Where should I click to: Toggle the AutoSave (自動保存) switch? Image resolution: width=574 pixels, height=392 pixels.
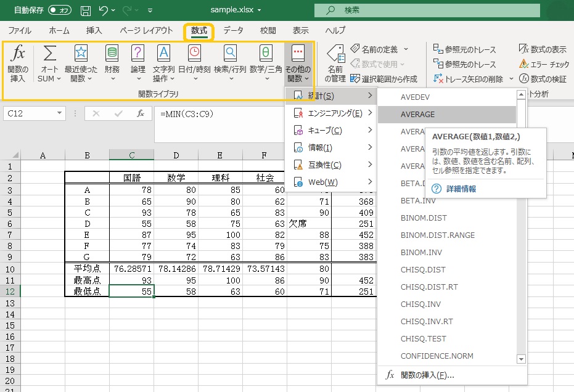59,10
